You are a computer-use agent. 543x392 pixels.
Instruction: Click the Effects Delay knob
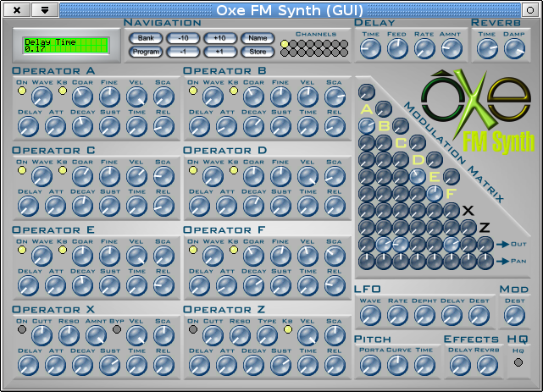460,366
